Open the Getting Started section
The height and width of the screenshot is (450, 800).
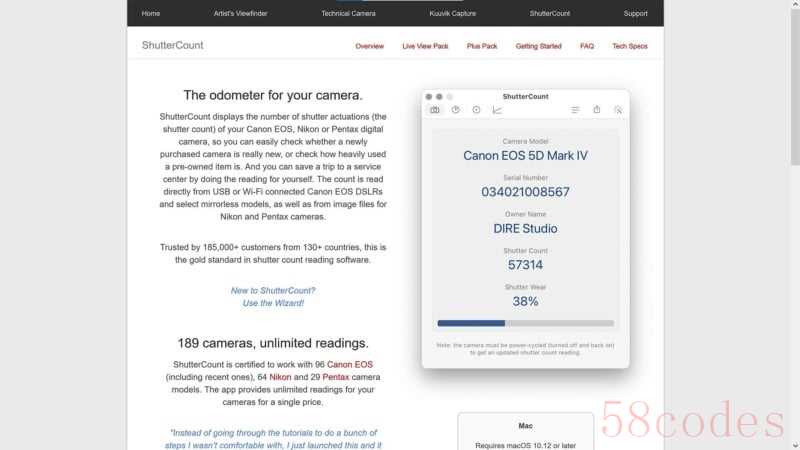tap(539, 46)
